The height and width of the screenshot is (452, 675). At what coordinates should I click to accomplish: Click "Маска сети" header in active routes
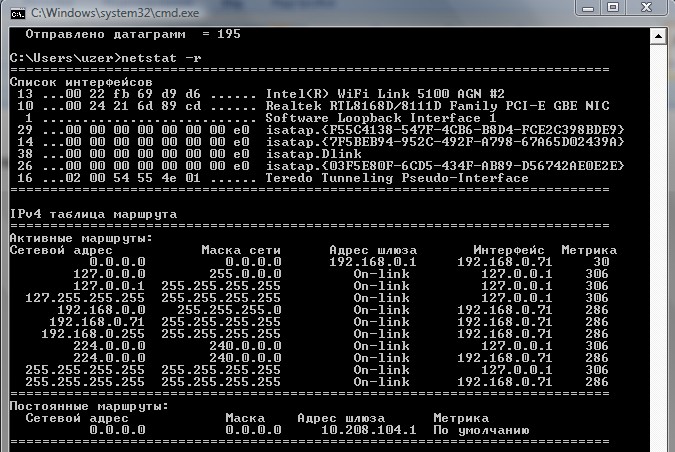point(241,250)
